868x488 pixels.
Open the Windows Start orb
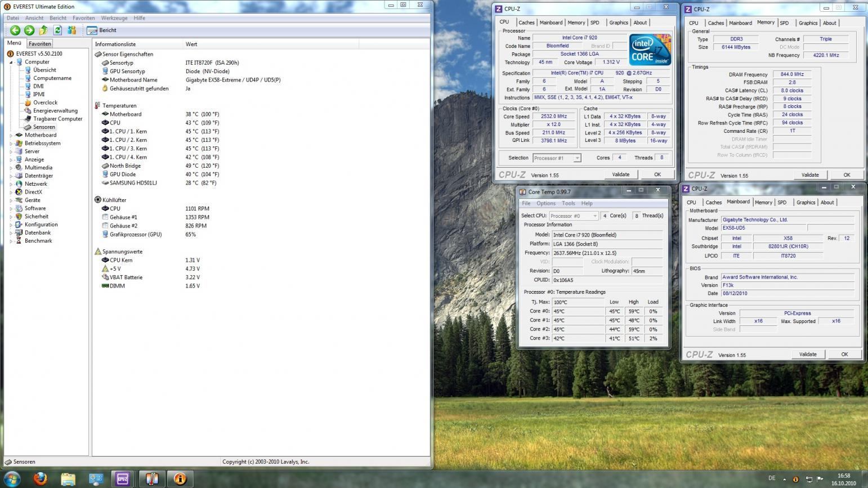click(12, 478)
